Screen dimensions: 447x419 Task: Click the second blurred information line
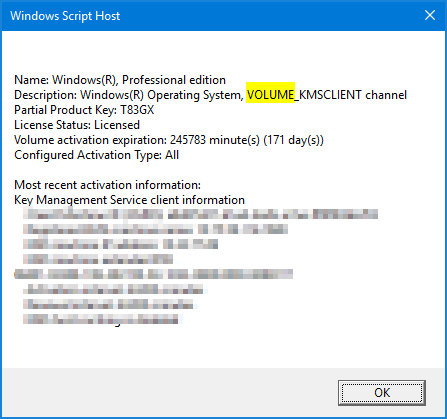pos(155,229)
